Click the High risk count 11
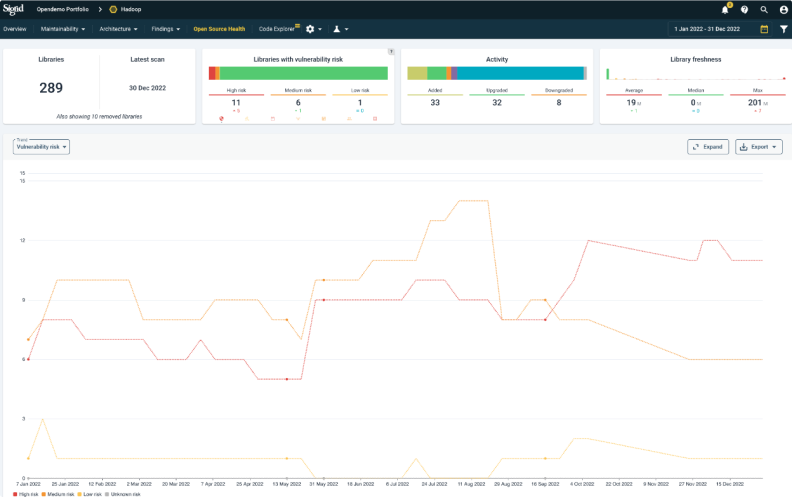The width and height of the screenshot is (792, 497). [236, 103]
